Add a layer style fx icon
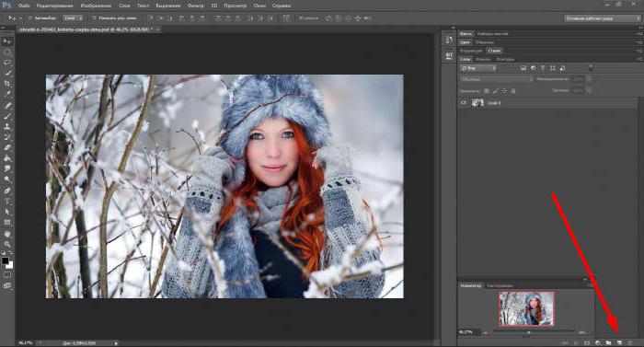This screenshot has width=644, height=347. point(576,342)
